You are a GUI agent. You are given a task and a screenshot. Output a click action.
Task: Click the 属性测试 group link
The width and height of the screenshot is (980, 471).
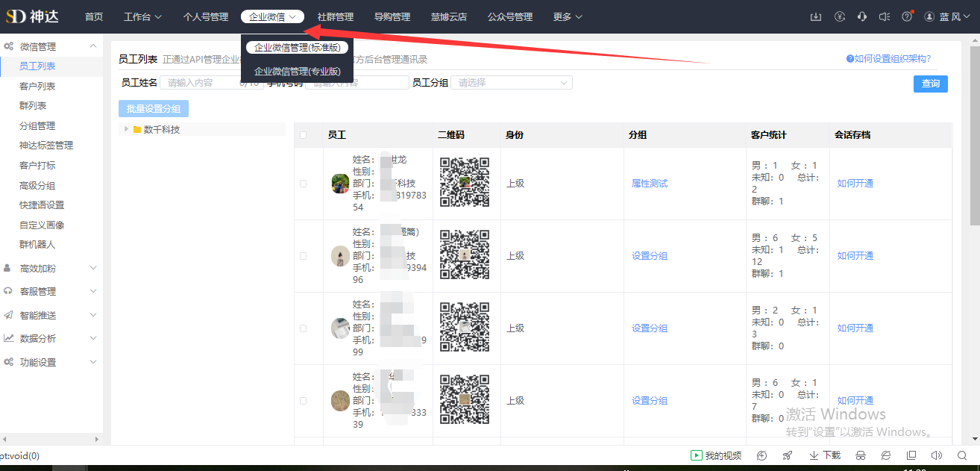coord(650,184)
